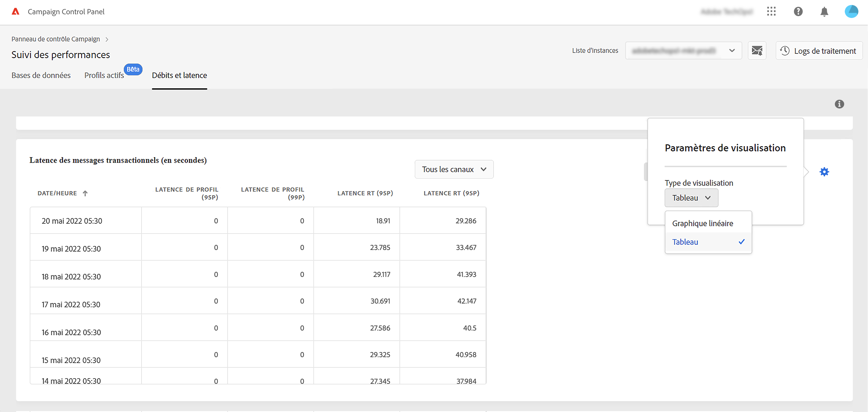Switch to the Bases de données tab

pyautogui.click(x=41, y=75)
